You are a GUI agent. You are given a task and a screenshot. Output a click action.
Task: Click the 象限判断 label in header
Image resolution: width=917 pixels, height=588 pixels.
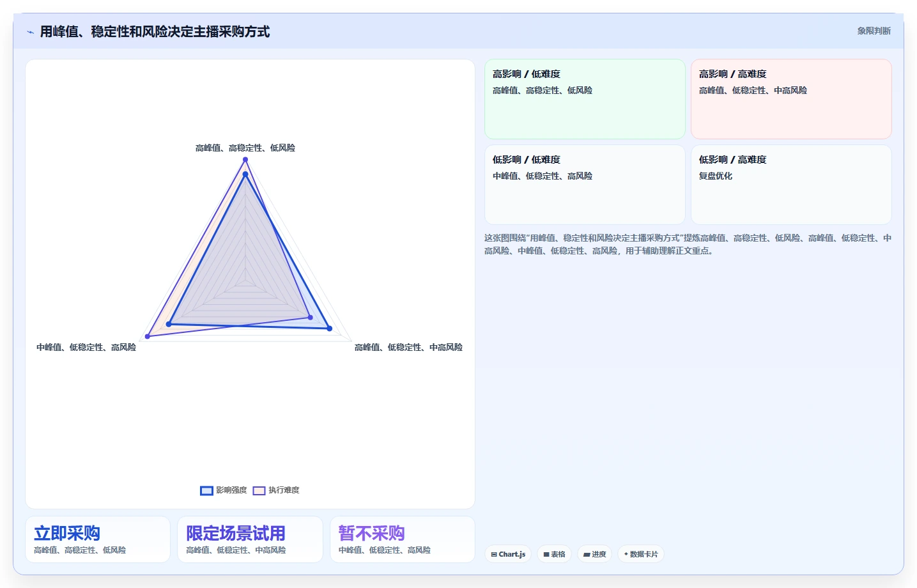pyautogui.click(x=874, y=31)
